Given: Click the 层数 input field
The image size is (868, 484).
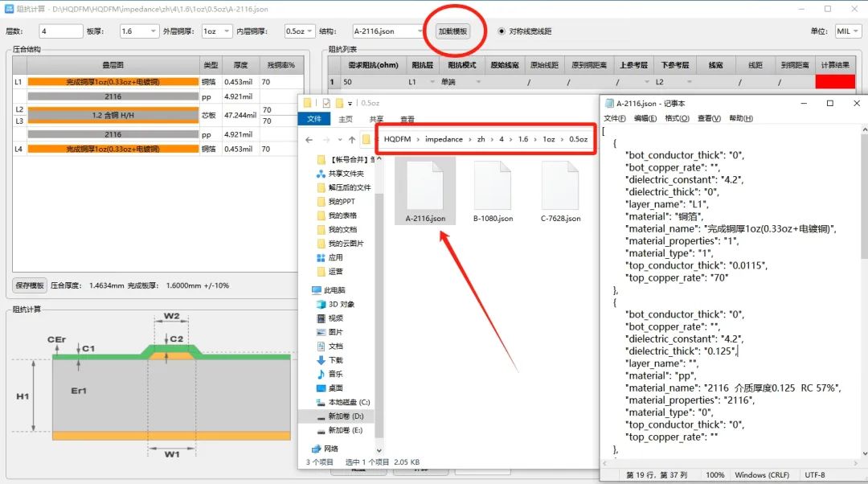Looking at the screenshot, I should point(60,31).
